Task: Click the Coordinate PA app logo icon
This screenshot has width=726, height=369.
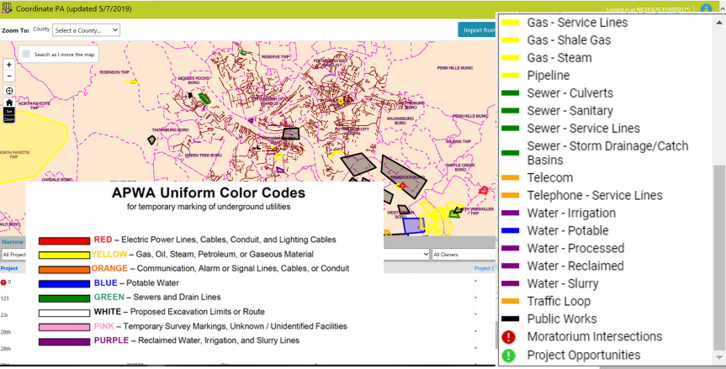Action: click(6, 8)
